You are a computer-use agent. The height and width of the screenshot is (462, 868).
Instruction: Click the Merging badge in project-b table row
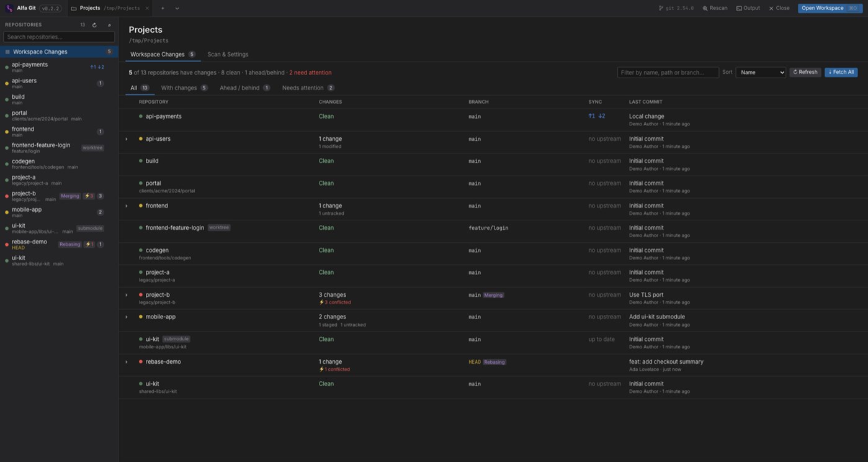point(493,296)
